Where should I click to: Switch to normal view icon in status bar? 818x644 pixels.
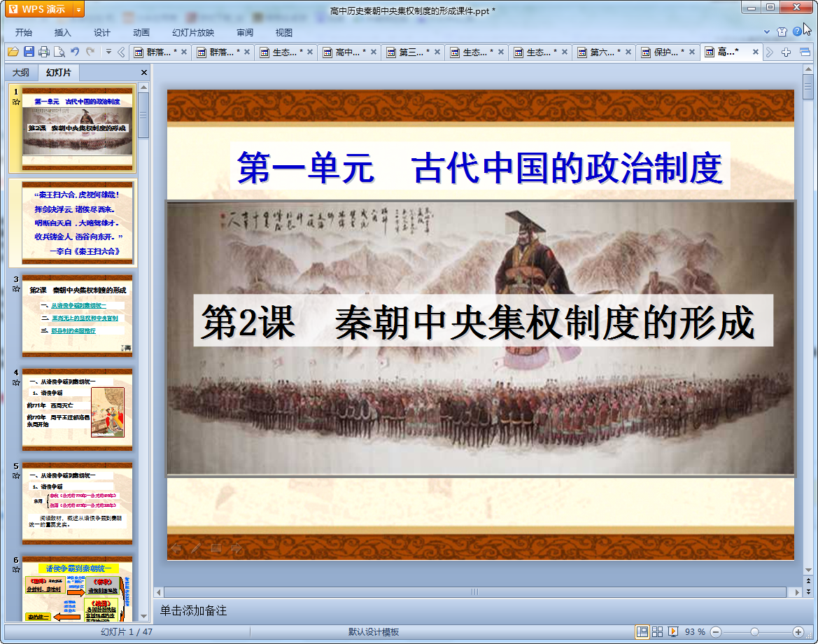(x=642, y=632)
